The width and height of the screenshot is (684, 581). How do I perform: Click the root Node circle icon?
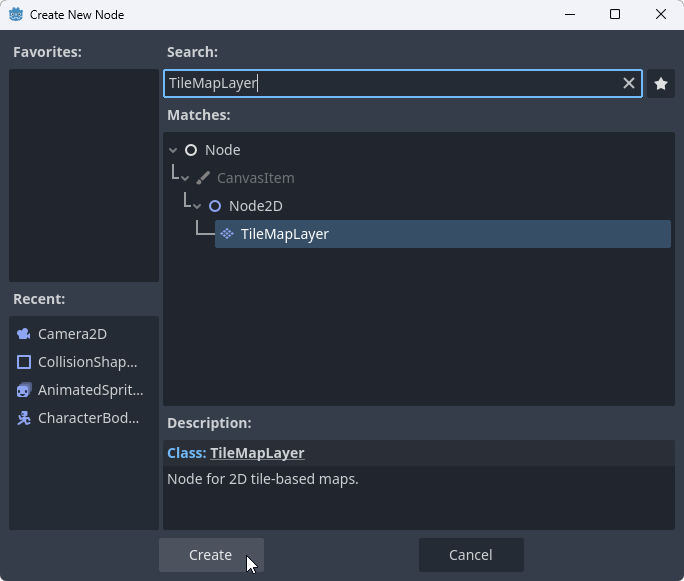191,150
